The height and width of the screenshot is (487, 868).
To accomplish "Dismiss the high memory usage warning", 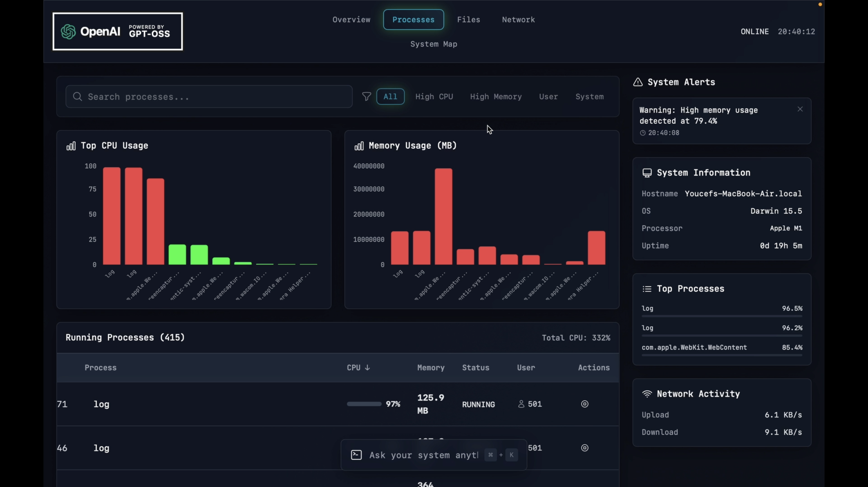I will coord(800,109).
